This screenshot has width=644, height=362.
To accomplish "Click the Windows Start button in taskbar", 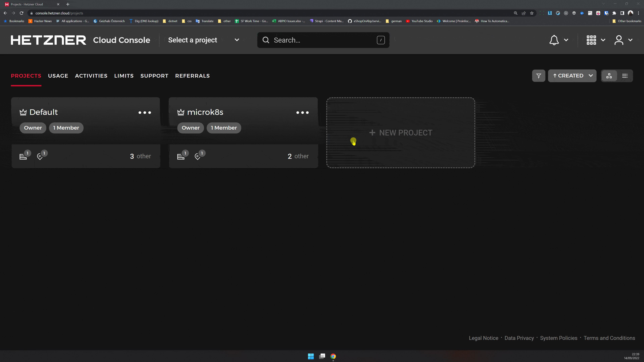I will point(311,356).
